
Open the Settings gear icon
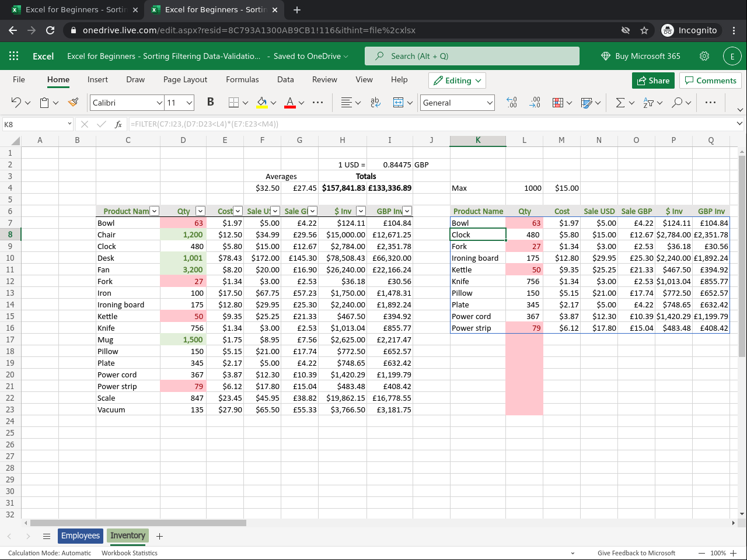click(x=704, y=56)
